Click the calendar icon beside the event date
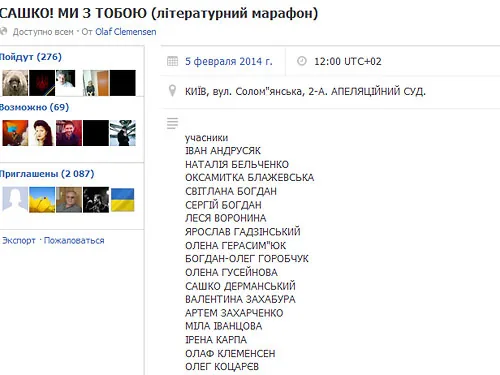The image size is (500, 375). [172, 61]
